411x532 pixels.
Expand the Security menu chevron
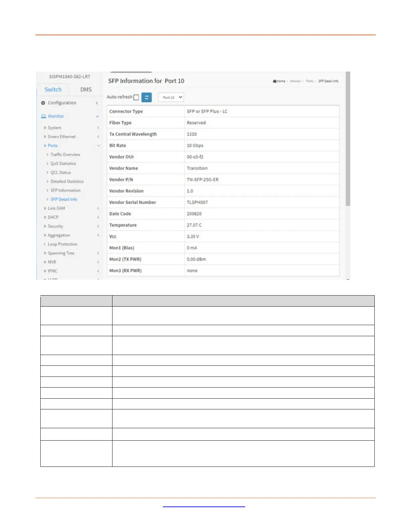[98, 226]
